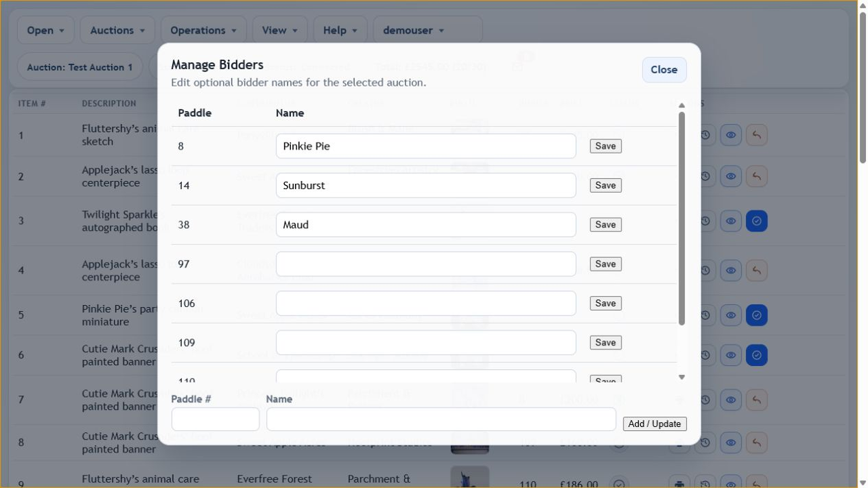This screenshot has height=488, width=868.
Task: Open history for item 8 row
Action: pyautogui.click(x=705, y=443)
